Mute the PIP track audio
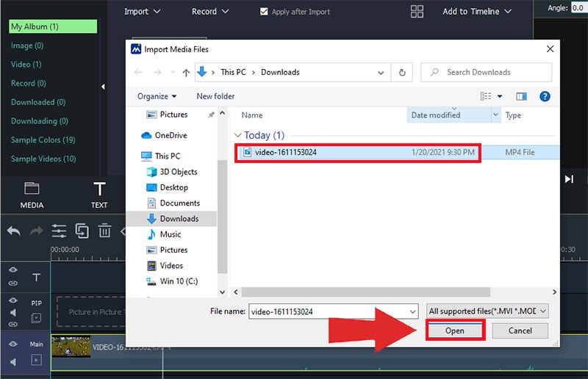This screenshot has width=588, height=379. (13, 312)
